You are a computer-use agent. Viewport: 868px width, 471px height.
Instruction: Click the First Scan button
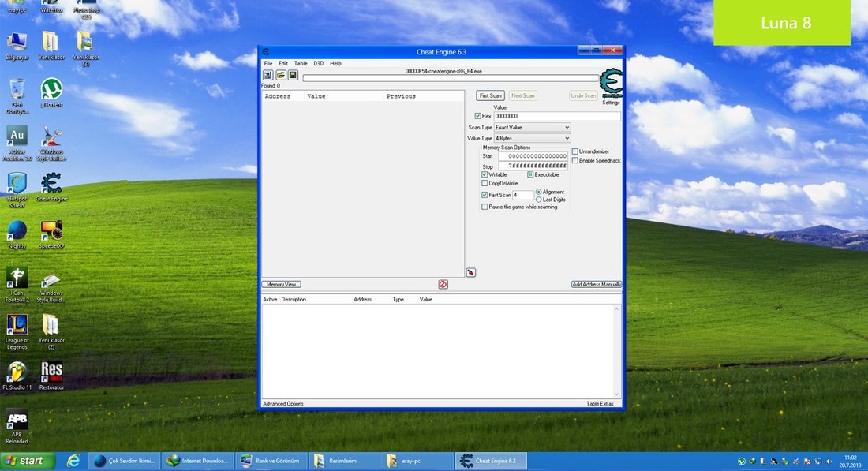(491, 95)
